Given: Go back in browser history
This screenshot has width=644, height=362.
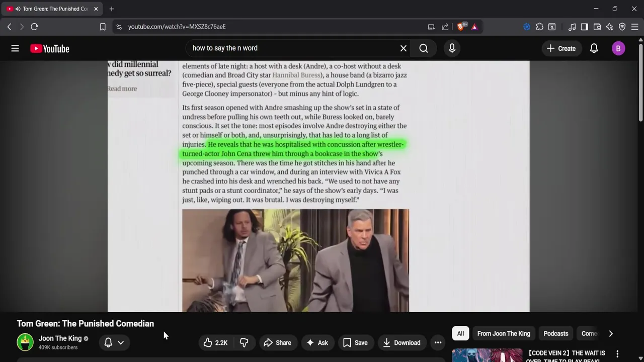Looking at the screenshot, I should point(9,27).
